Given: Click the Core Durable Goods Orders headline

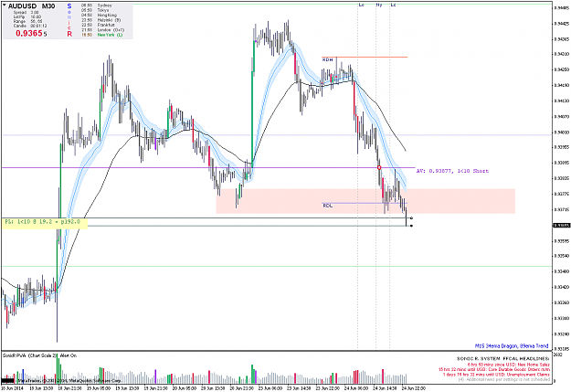Looking at the screenshot, I should pyautogui.click(x=494, y=369).
